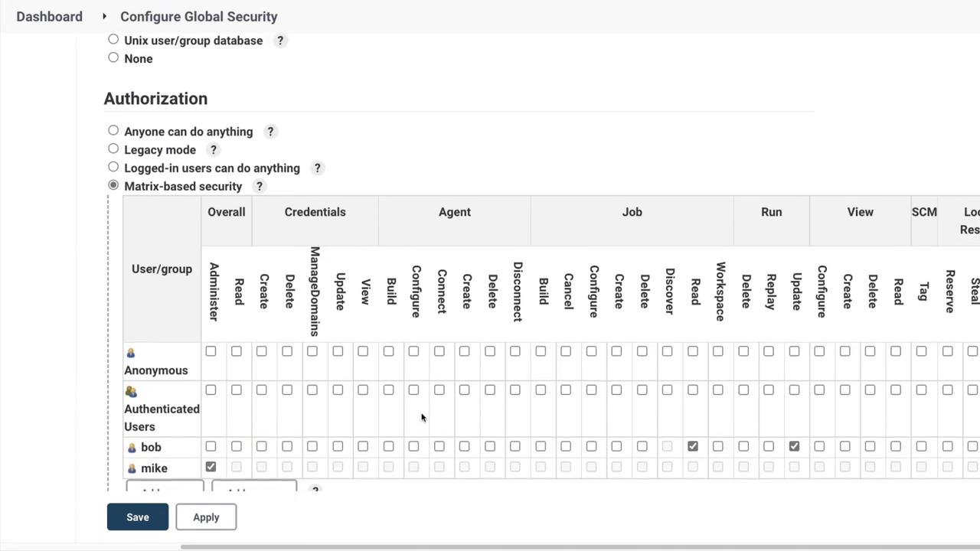This screenshot has height=551, width=980.
Task: Open Configure Global Security breadcrumb
Action: [199, 16]
